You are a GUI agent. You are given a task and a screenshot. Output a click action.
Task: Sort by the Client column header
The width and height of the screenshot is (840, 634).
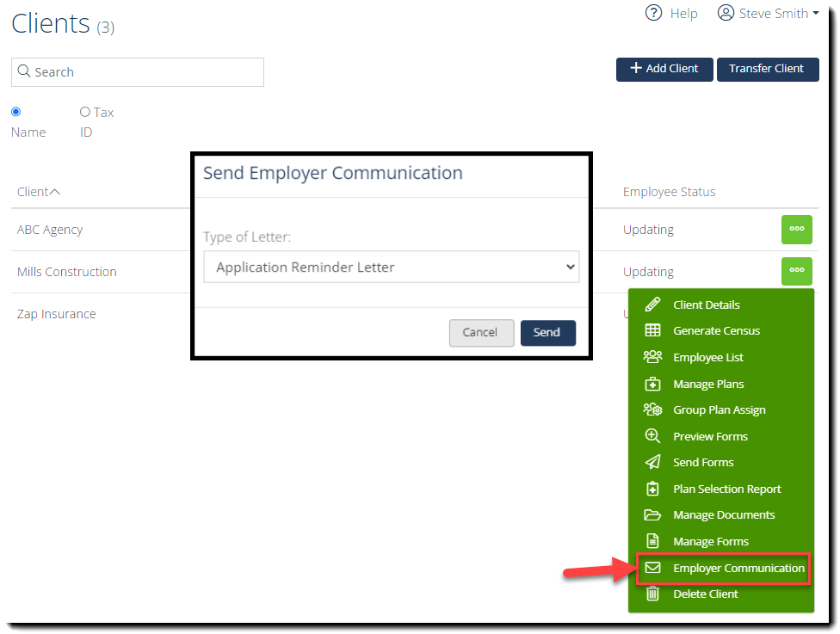38,192
